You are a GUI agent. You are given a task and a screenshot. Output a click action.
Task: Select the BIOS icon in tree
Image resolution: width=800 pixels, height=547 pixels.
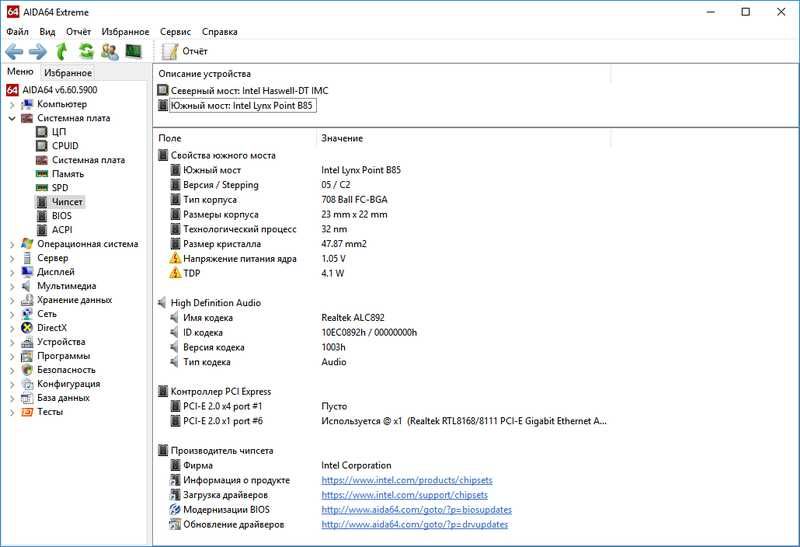pyautogui.click(x=42, y=216)
